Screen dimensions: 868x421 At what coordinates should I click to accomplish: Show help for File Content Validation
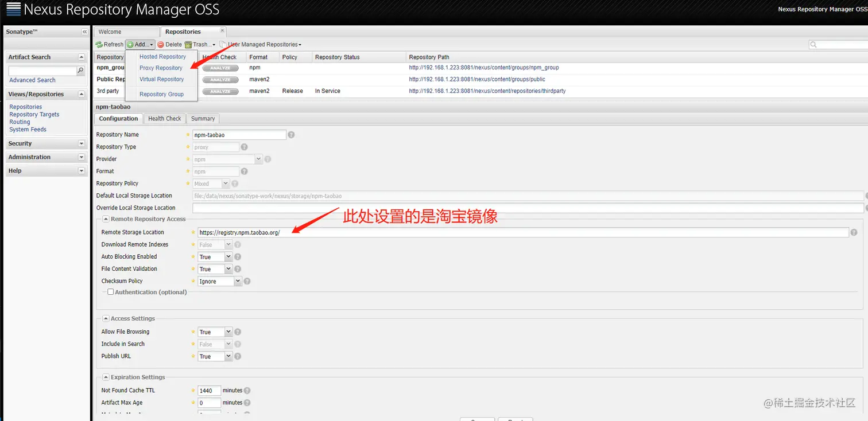tap(238, 269)
